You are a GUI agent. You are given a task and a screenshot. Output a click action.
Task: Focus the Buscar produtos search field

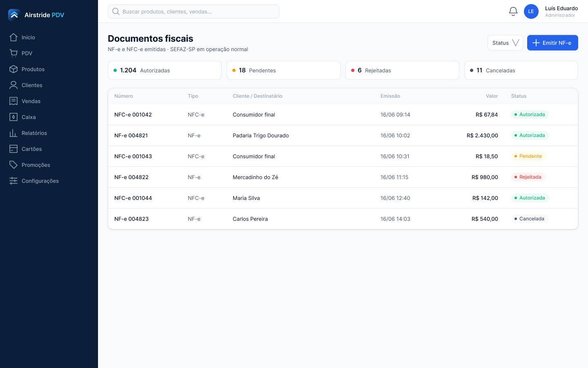coord(194,11)
